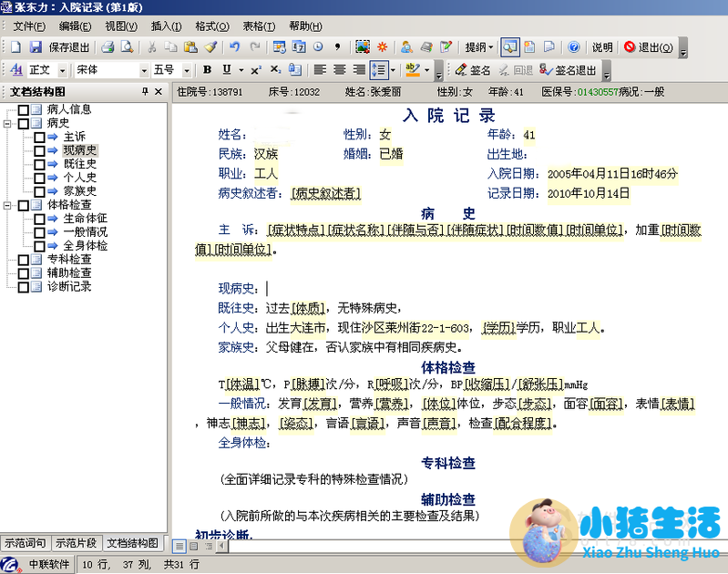The width and height of the screenshot is (728, 574).
Task: Enable the 诊断记录 checkbox
Action: click(x=24, y=287)
